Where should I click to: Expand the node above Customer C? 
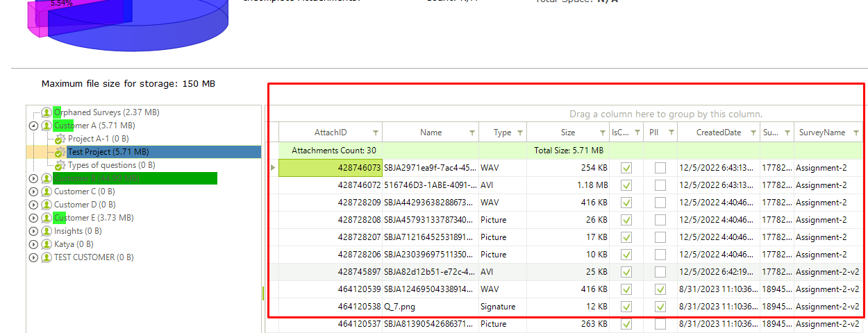click(x=33, y=178)
